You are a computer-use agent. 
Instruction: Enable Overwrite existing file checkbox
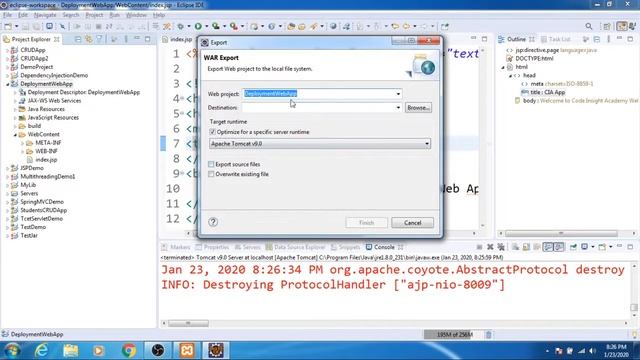[x=211, y=174]
